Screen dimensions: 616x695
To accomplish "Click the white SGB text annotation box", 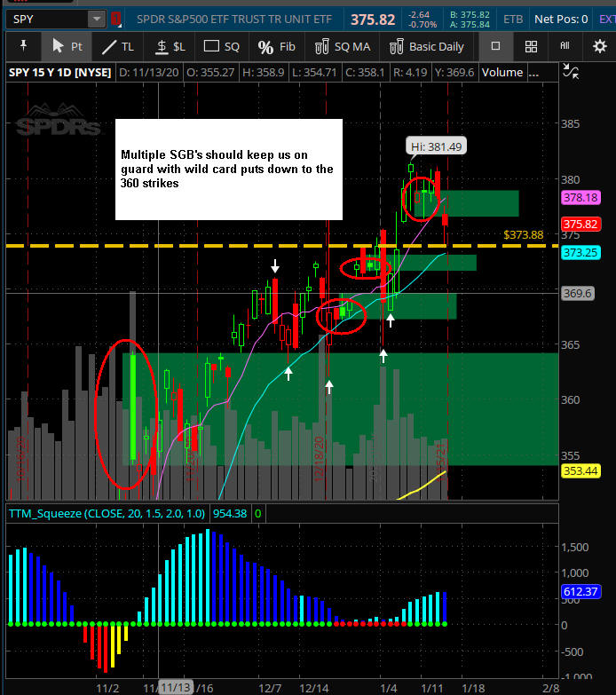I will (x=229, y=170).
